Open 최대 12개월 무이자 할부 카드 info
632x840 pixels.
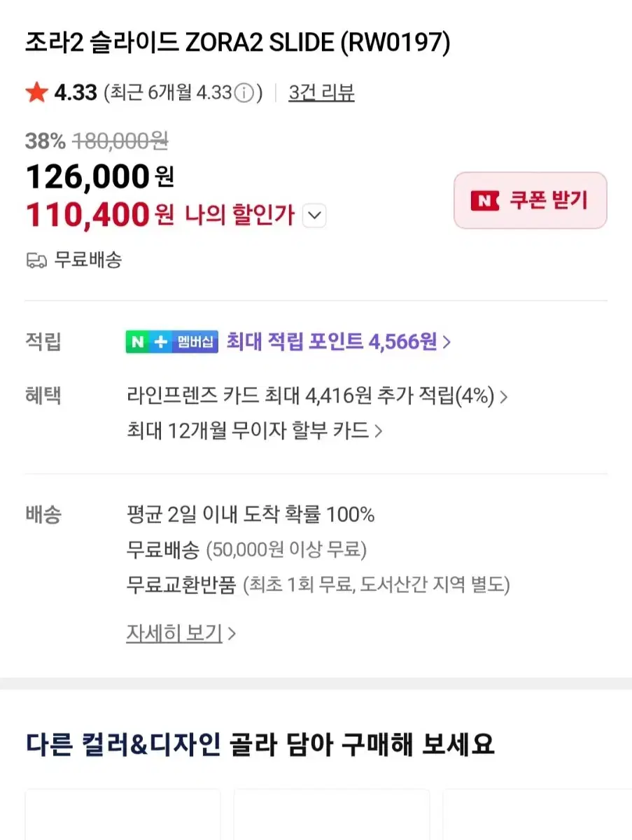tap(254, 430)
